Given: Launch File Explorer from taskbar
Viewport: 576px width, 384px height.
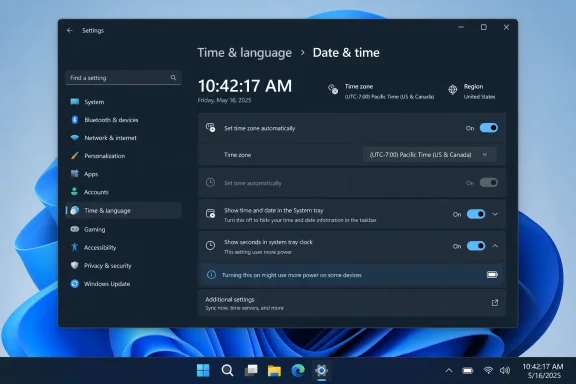Looking at the screenshot, I should 274,370.
